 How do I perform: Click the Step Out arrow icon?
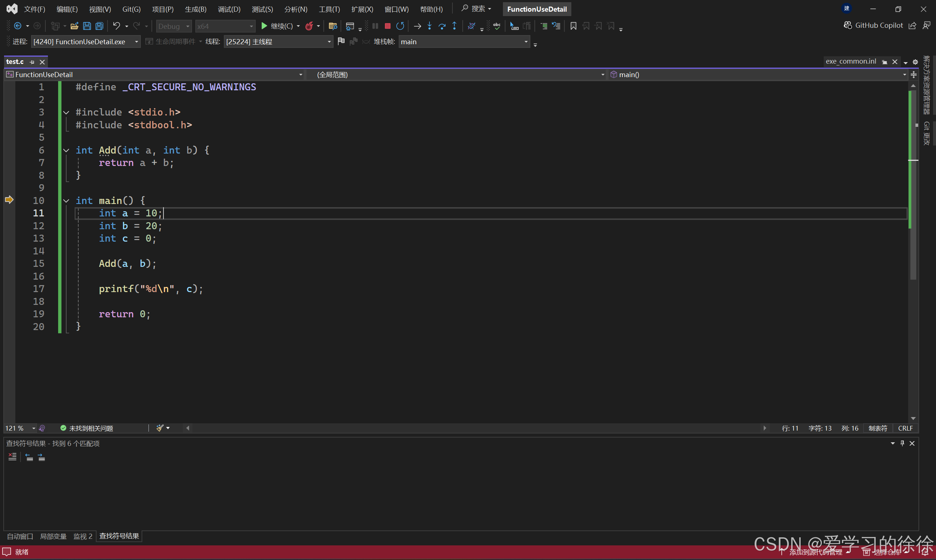454,26
